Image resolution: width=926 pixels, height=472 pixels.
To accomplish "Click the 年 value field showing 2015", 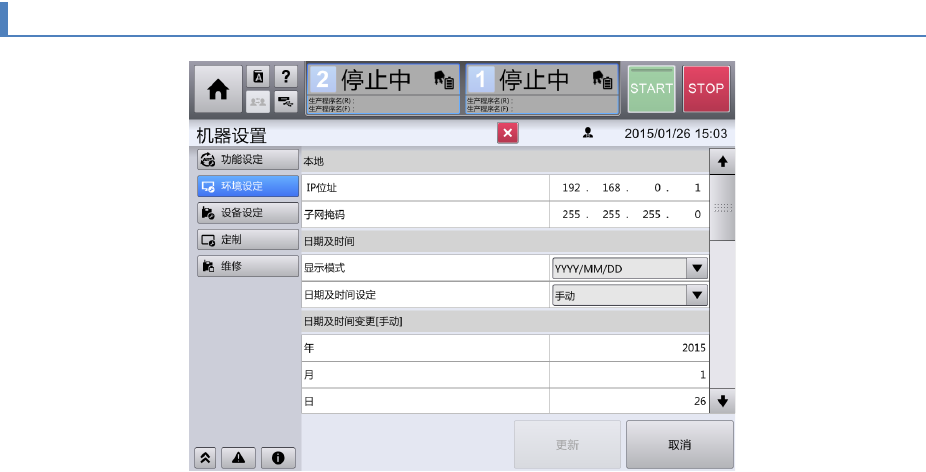I will tap(629, 348).
